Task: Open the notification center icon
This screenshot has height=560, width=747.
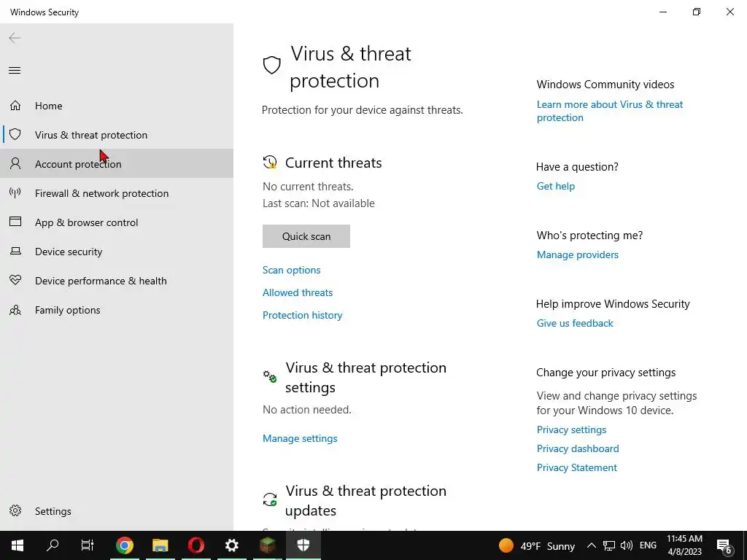Action: tap(724, 546)
